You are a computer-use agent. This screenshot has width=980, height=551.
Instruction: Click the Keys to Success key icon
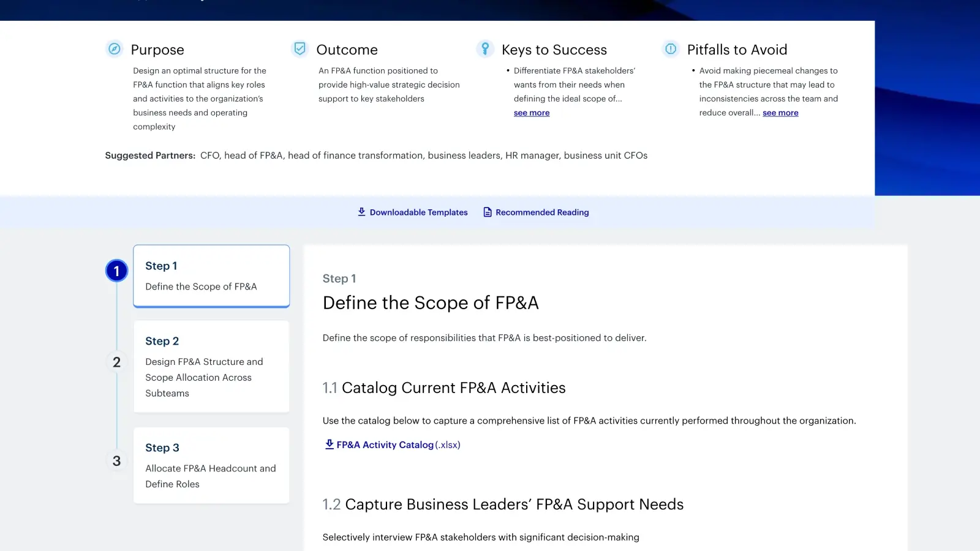[485, 48]
